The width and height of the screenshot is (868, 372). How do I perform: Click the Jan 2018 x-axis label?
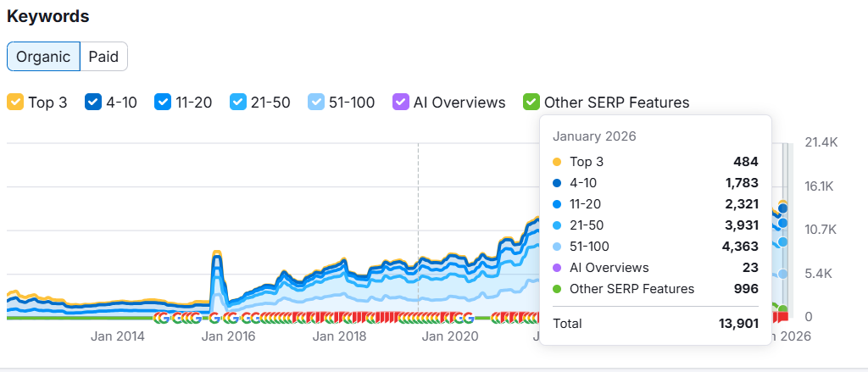pyautogui.click(x=339, y=336)
